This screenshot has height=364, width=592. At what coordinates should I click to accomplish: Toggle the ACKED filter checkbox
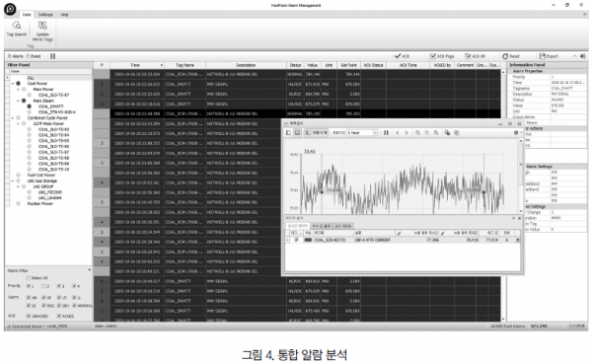59,316
